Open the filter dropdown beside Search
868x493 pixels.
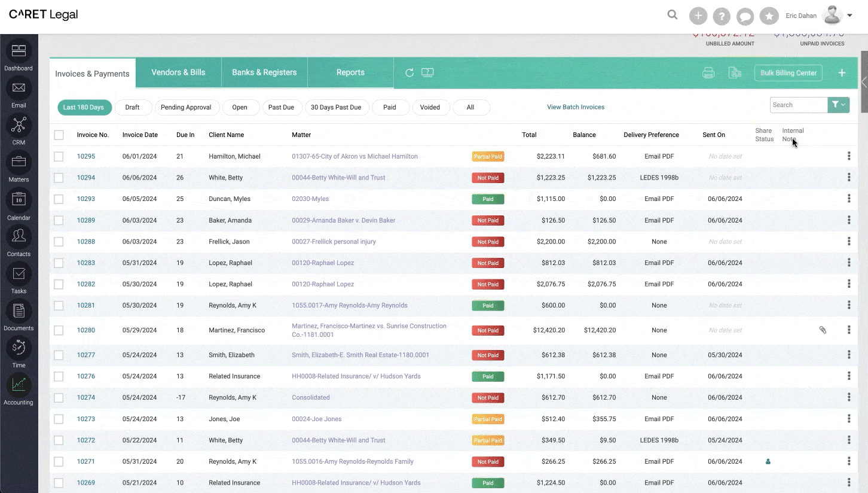tap(838, 105)
